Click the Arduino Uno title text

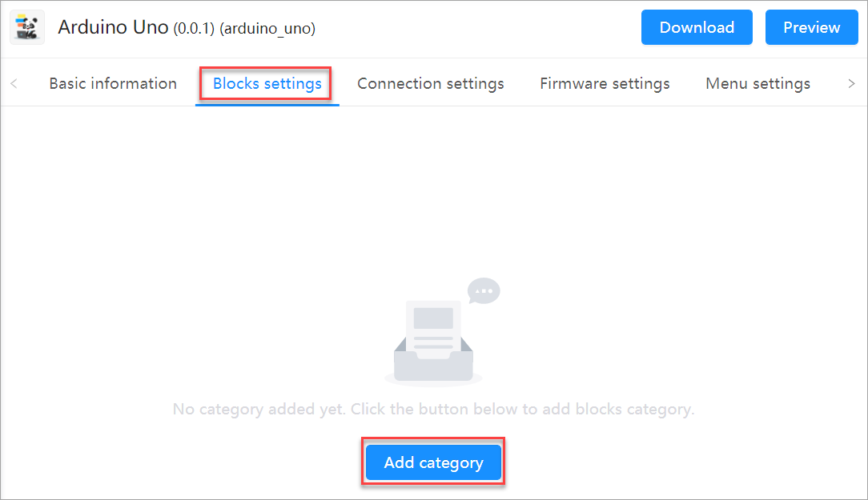(113, 27)
